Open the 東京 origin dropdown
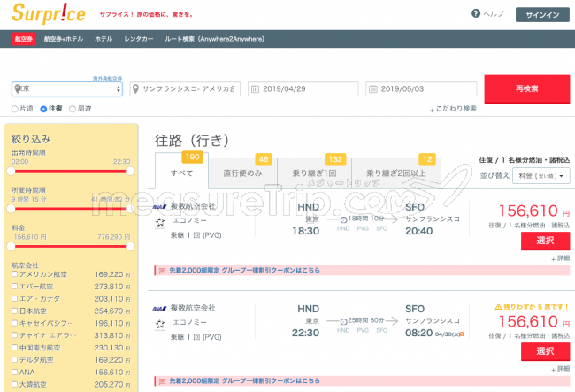Viewport: 575px width, 392px height. tap(67, 88)
